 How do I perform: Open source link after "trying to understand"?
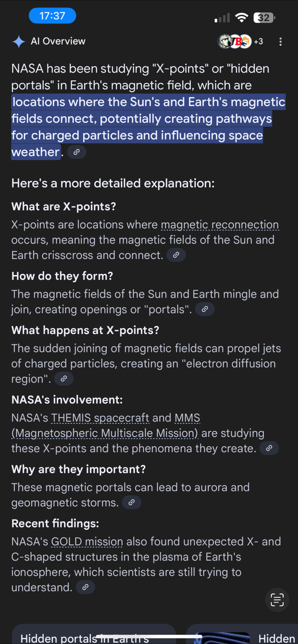pyautogui.click(x=86, y=587)
